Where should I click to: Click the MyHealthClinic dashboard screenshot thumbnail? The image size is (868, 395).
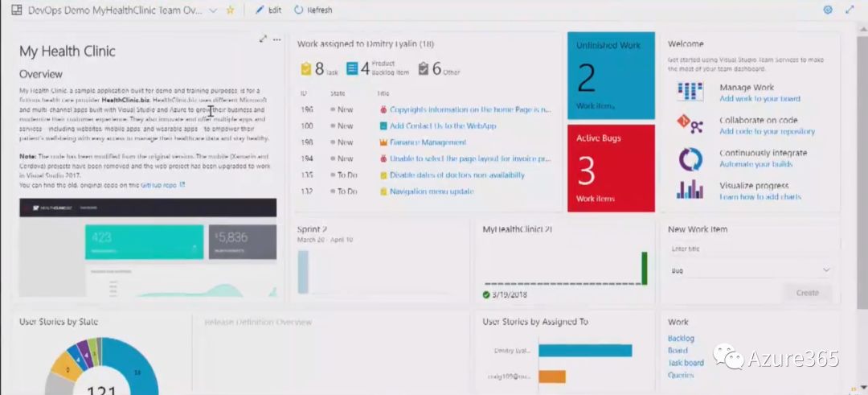[148, 248]
